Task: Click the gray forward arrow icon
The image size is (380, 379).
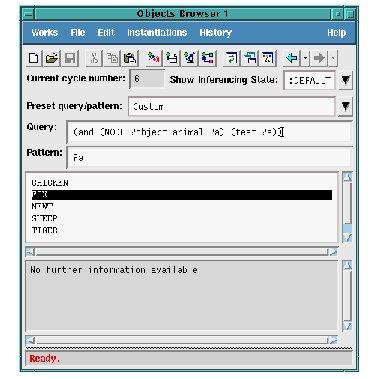Action: tap(320, 58)
